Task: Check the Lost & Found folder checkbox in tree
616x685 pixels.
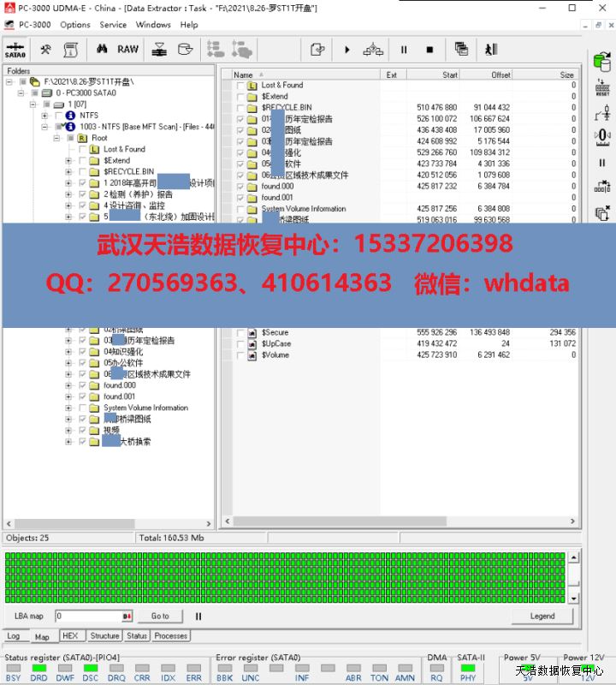Action: click(x=82, y=149)
